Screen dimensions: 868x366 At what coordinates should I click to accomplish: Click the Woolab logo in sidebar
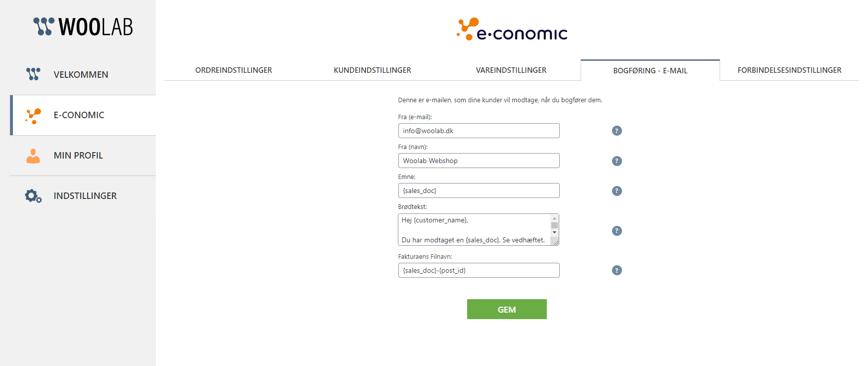[x=83, y=26]
